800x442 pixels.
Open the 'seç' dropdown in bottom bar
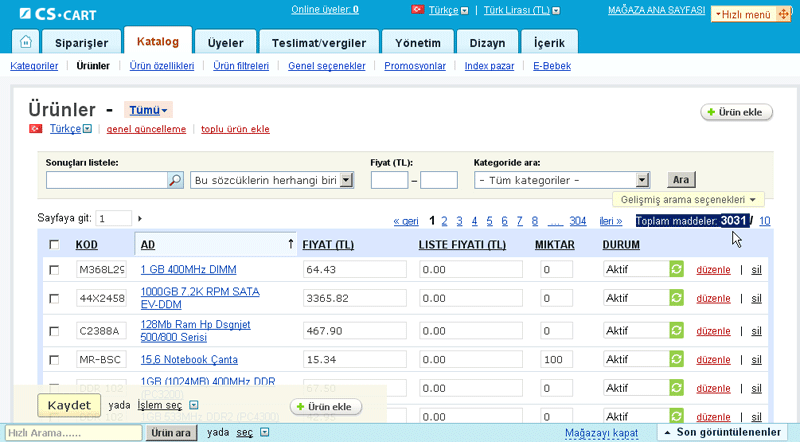coord(264,432)
